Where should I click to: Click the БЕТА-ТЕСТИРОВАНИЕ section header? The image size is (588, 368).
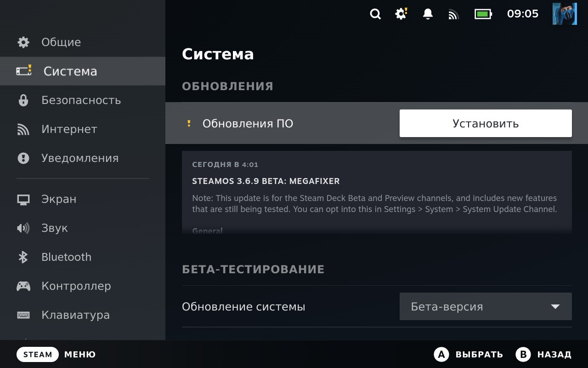point(253,270)
